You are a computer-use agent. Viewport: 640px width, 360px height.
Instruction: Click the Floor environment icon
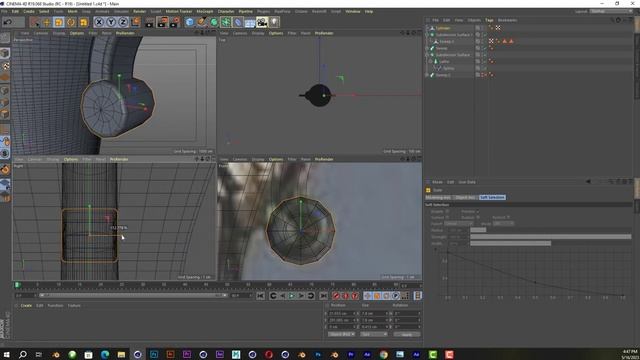250,22
